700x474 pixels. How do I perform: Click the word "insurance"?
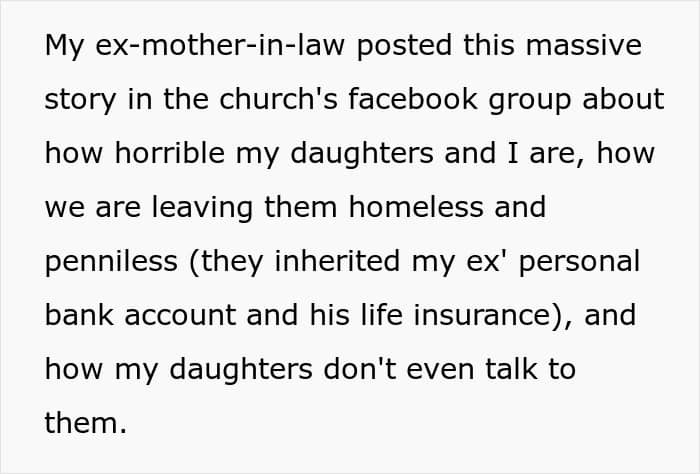click(483, 315)
